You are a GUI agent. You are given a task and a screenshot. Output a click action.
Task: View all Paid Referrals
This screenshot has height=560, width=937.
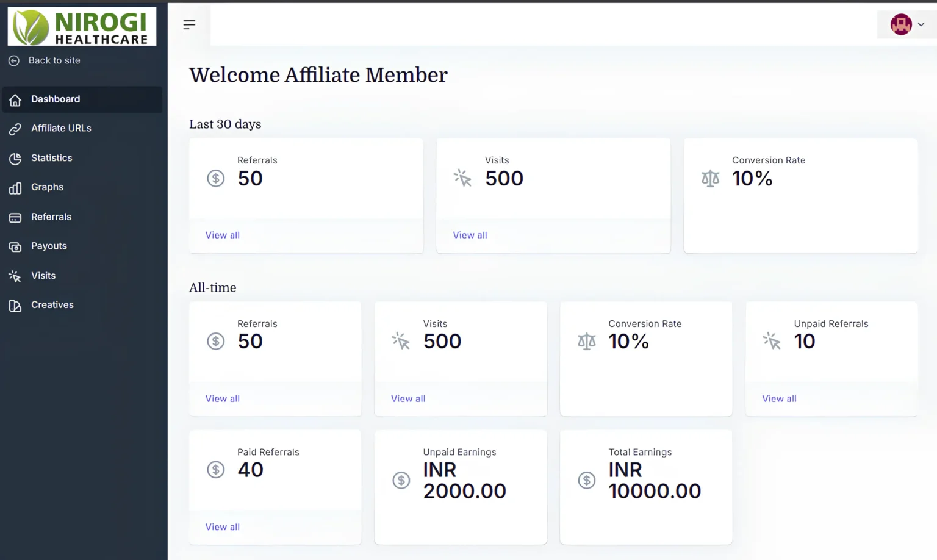pyautogui.click(x=223, y=527)
